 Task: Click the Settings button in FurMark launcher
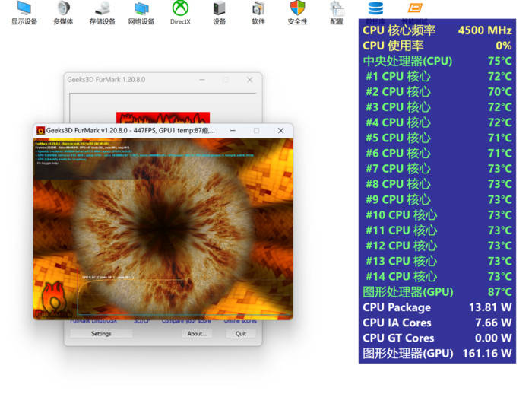click(101, 334)
